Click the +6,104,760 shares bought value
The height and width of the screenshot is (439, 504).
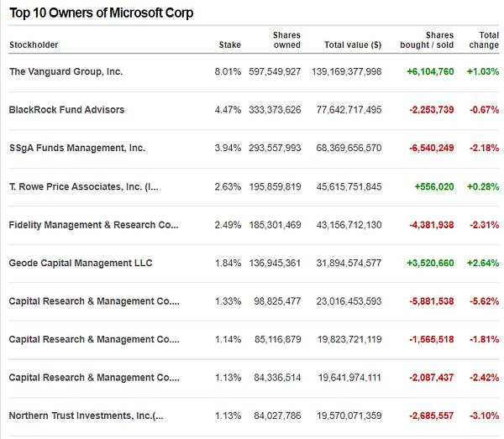click(430, 71)
